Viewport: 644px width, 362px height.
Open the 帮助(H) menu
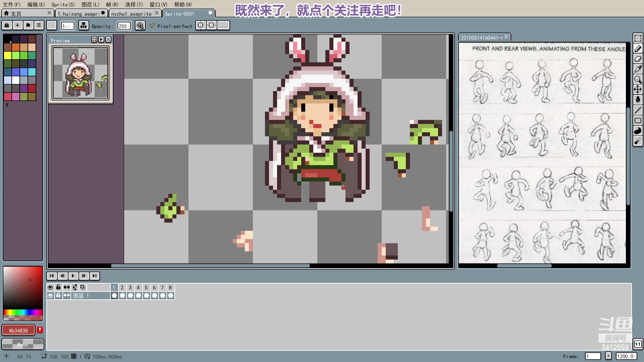(x=183, y=4)
